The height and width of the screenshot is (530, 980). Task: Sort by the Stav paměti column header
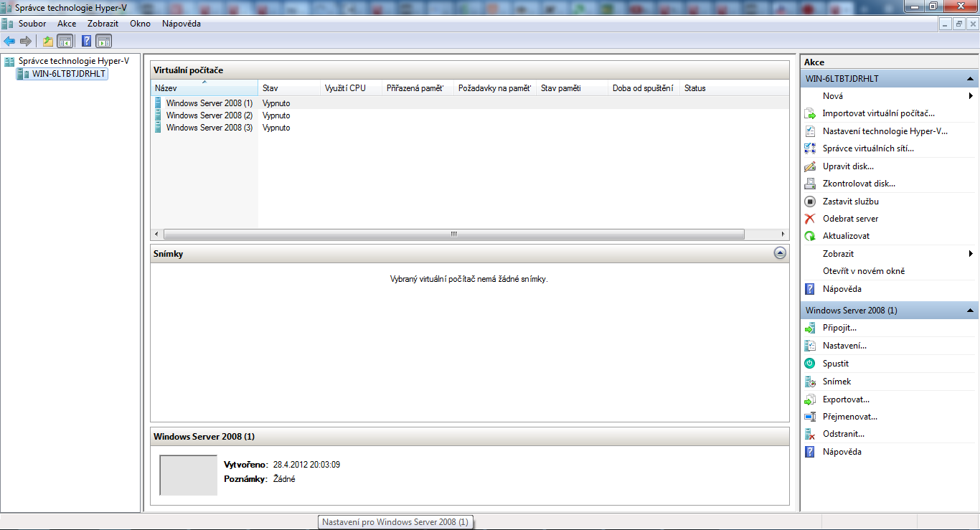click(x=572, y=88)
